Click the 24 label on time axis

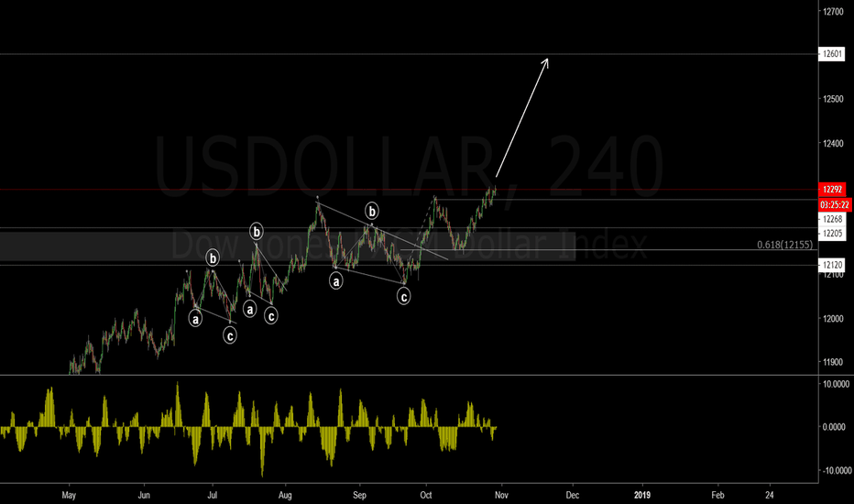769,495
